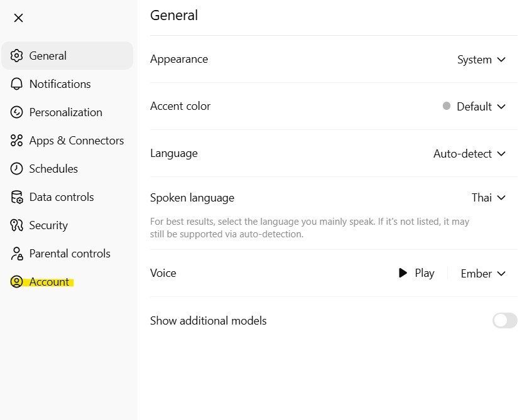Image resolution: width=522 pixels, height=420 pixels.
Task: Choose a voice from the Ember dropdown
Action: click(x=483, y=274)
